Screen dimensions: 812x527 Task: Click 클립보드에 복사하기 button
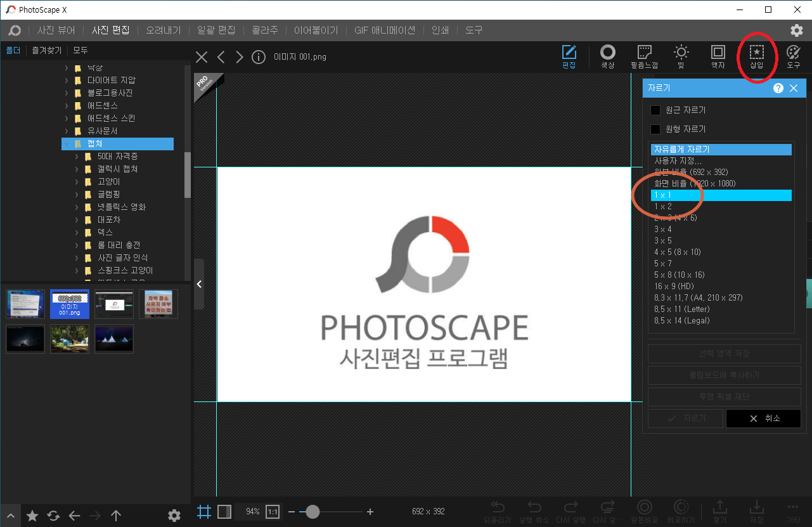(724, 375)
